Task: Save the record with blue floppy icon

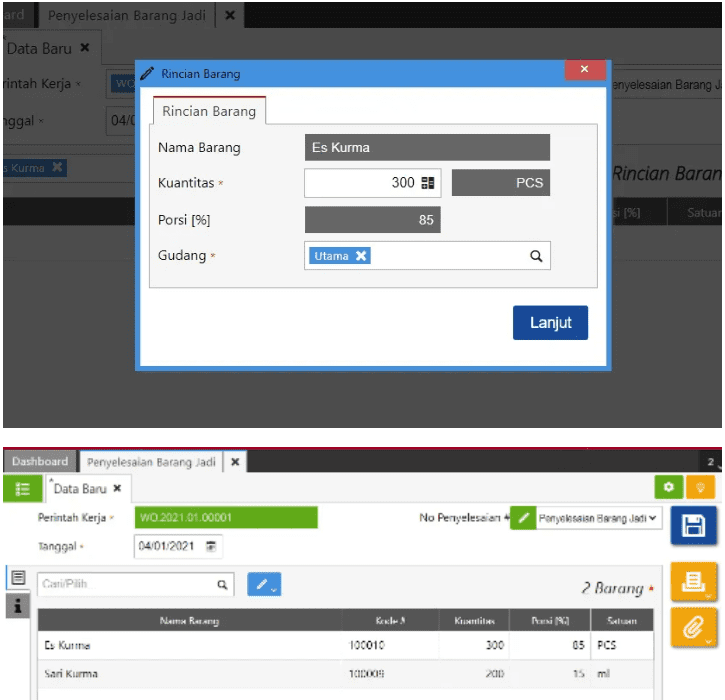Action: click(694, 526)
